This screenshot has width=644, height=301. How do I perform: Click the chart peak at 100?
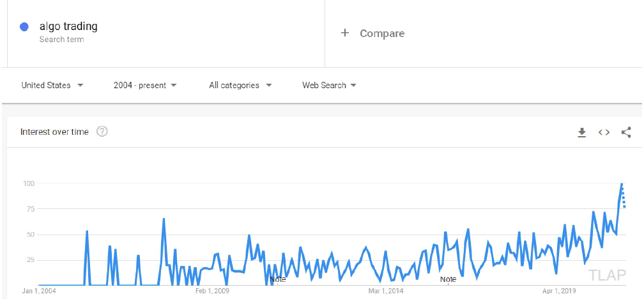pos(622,183)
